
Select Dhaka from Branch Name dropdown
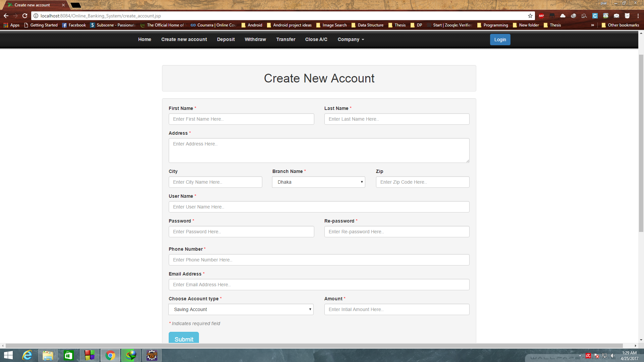coord(318,182)
